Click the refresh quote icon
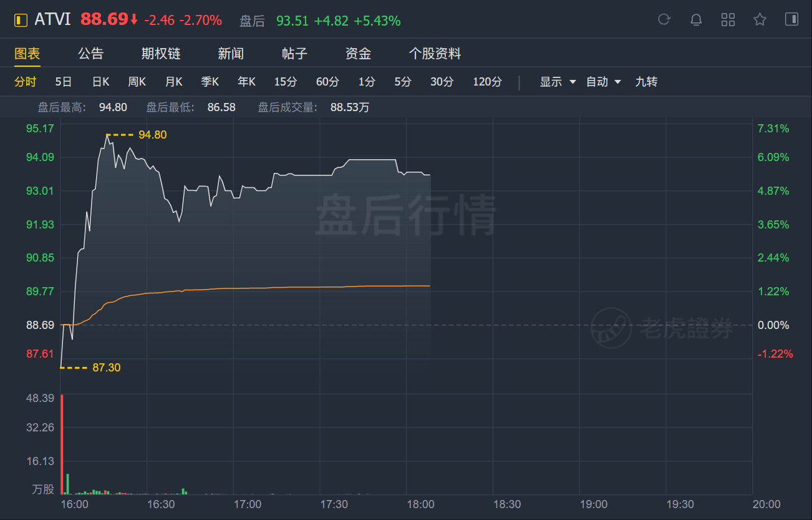 tap(664, 19)
